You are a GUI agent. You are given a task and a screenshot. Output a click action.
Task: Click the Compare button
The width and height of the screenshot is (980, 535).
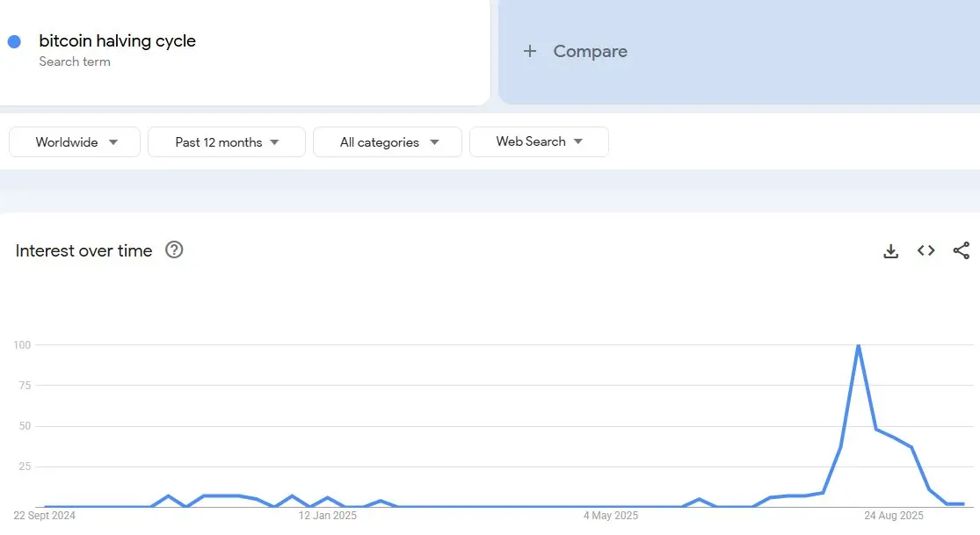(x=590, y=52)
